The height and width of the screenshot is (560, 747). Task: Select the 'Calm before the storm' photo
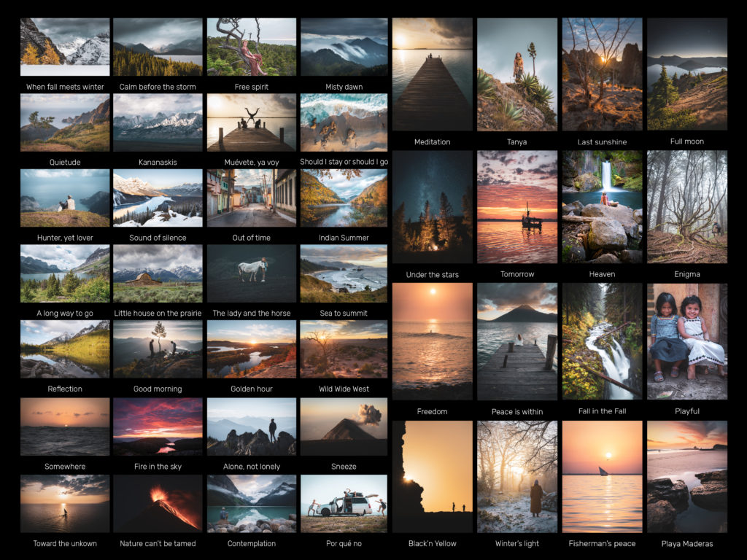(x=158, y=47)
